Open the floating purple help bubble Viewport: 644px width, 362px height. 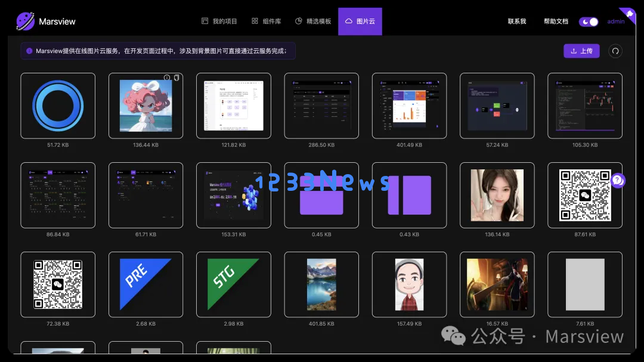618,180
